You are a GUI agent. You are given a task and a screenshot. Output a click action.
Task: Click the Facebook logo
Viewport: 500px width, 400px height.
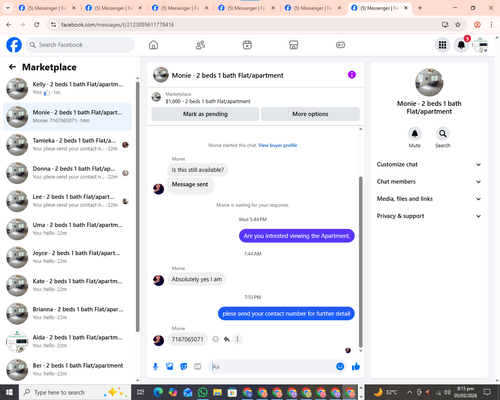14,45
